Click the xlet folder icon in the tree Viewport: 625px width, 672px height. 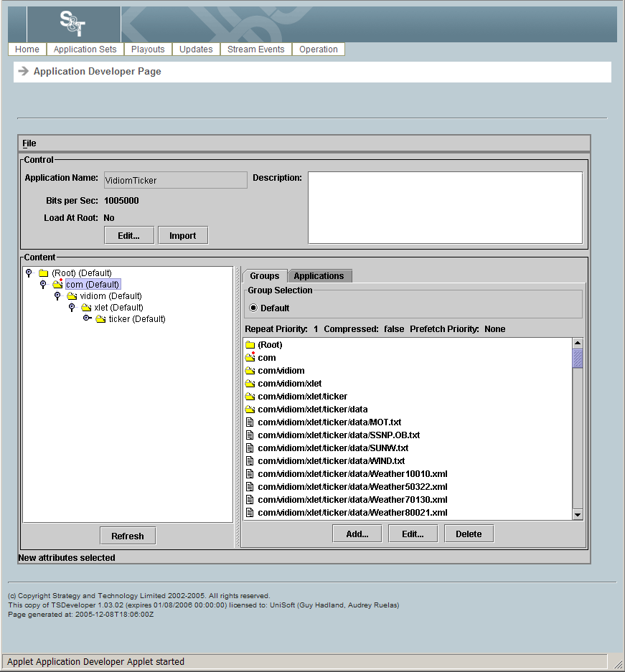pos(86,307)
